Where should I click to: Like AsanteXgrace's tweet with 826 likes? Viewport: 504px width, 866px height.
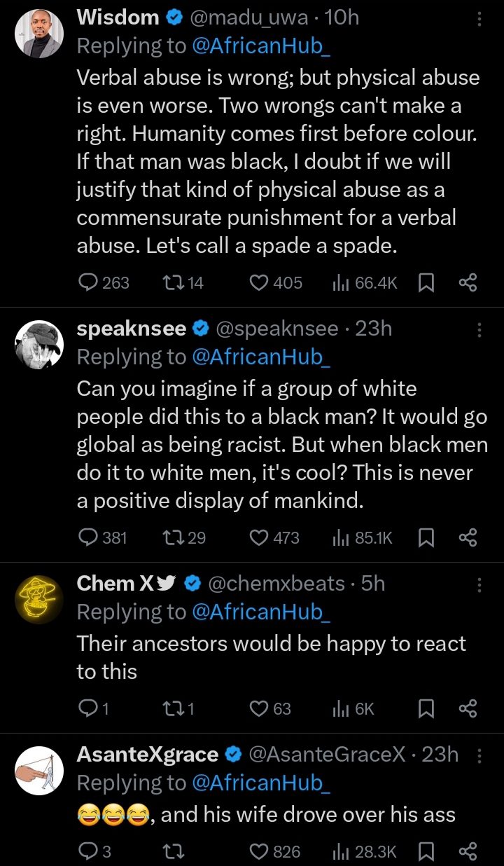coord(260,851)
